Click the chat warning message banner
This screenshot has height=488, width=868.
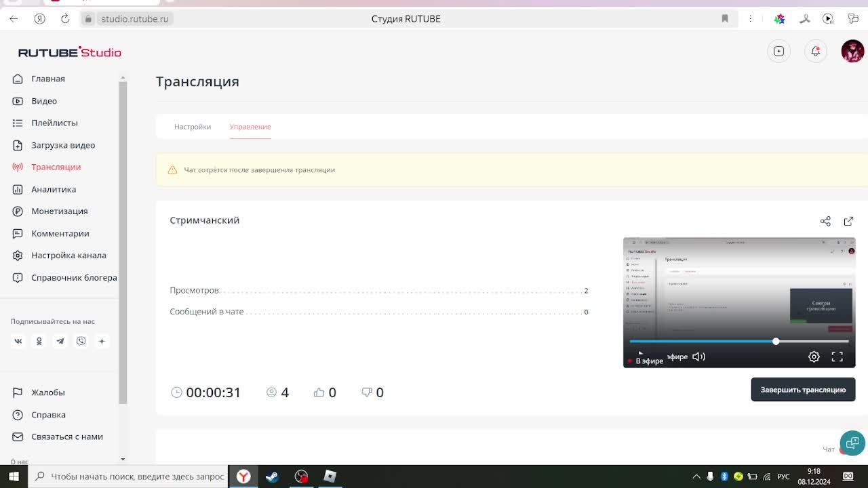point(512,169)
